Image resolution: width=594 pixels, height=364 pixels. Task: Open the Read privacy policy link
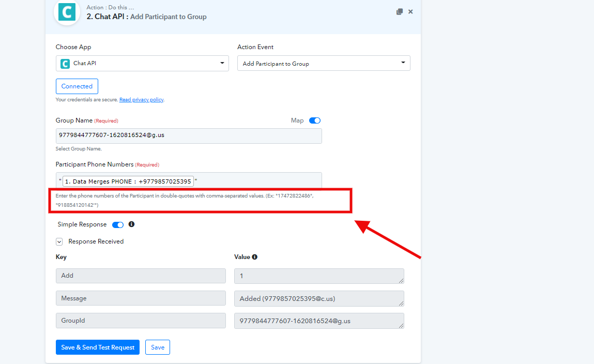tap(141, 100)
